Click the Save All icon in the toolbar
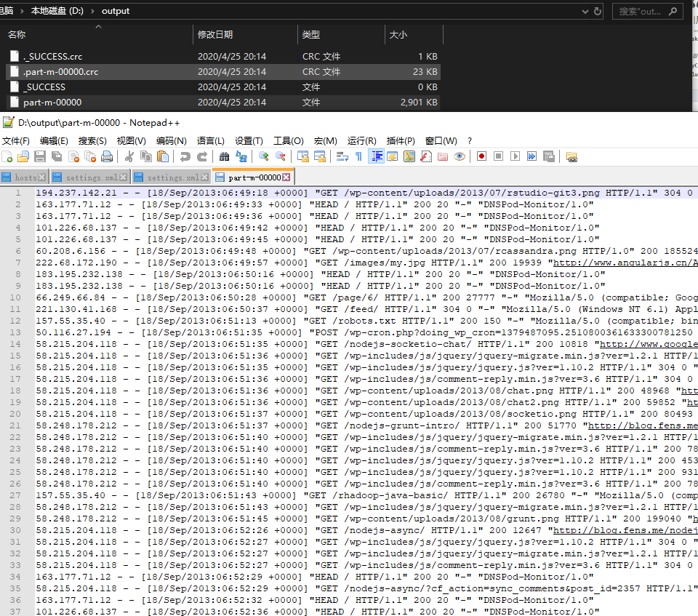698x616 pixels. (x=57, y=156)
